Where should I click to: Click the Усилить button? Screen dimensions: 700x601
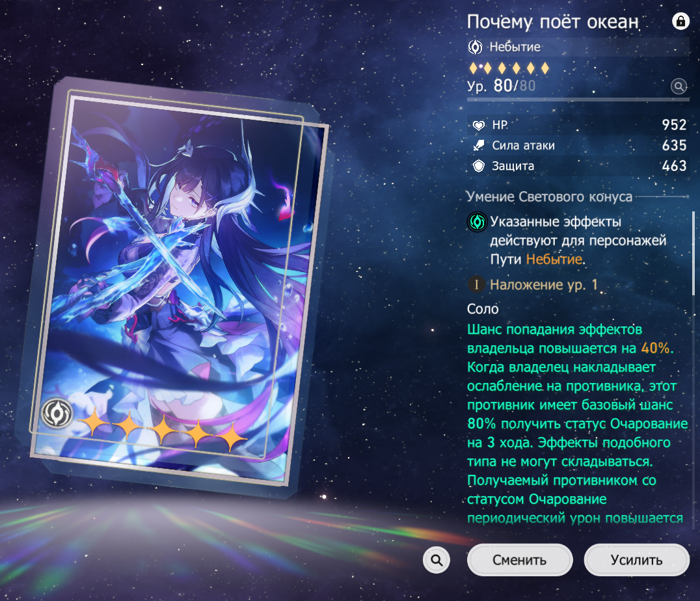coord(637,560)
